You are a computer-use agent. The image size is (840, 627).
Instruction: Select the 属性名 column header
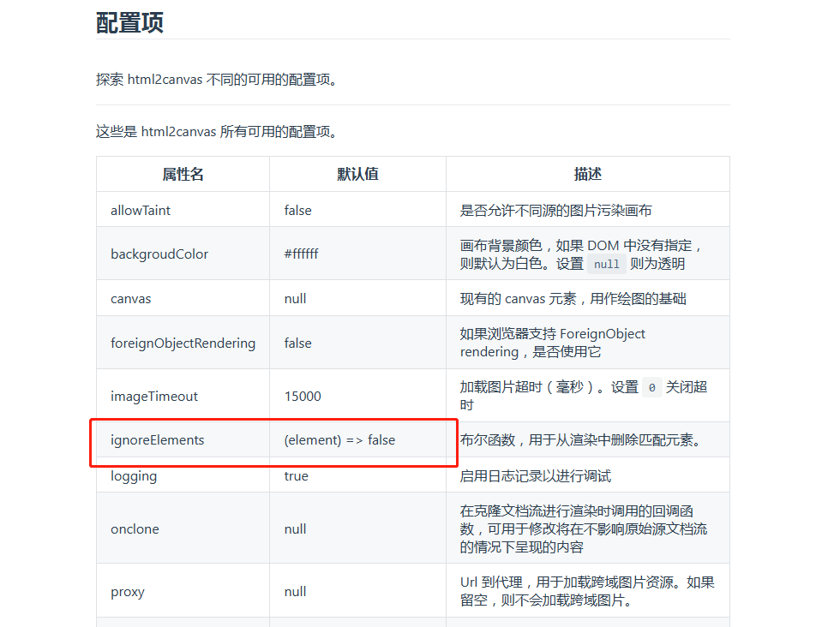[183, 174]
